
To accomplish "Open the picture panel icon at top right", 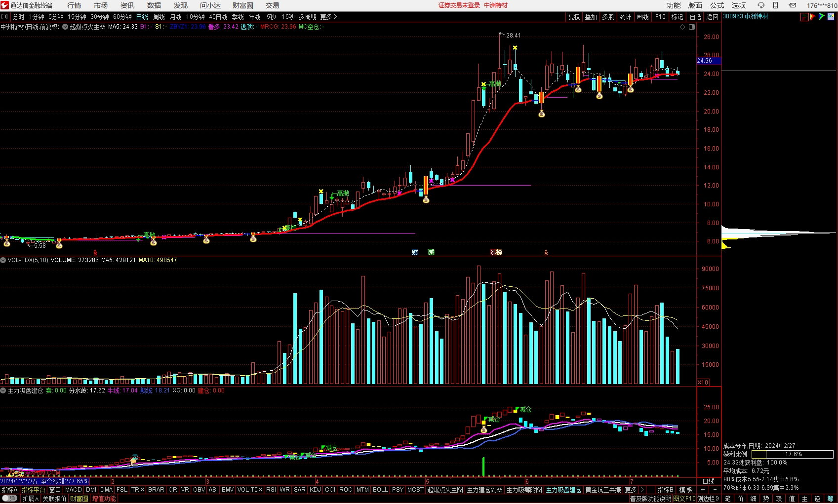I will coord(831,17).
